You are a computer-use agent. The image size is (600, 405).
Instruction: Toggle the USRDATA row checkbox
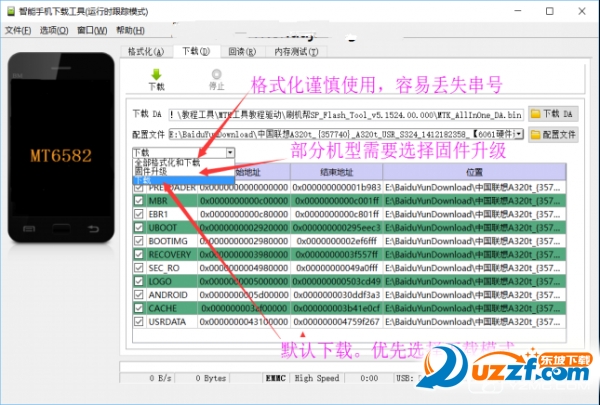[x=139, y=321]
